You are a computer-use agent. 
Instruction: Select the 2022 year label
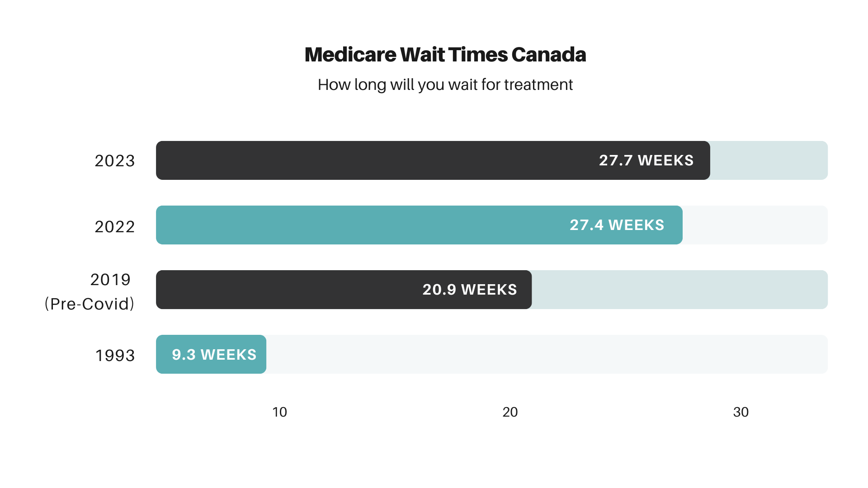pos(115,226)
